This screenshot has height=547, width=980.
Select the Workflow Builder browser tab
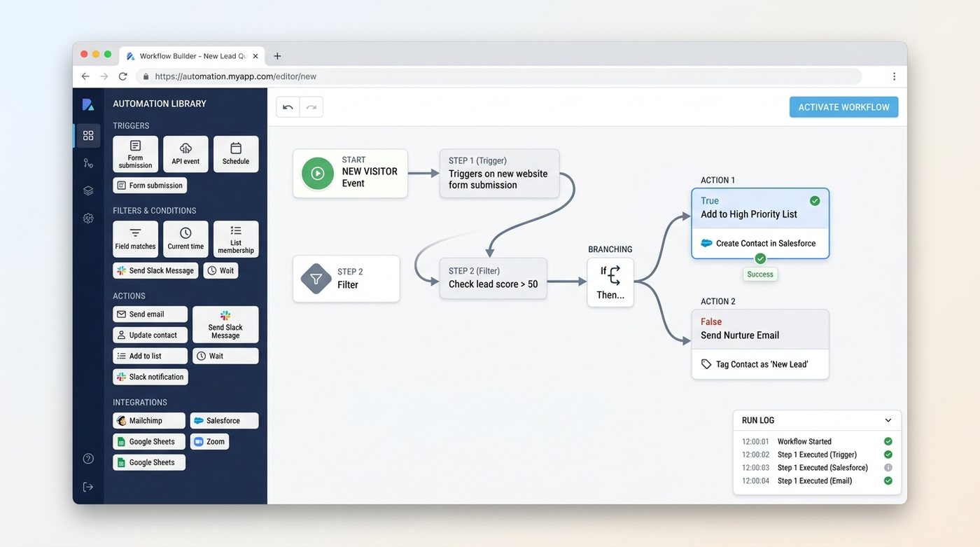(192, 56)
